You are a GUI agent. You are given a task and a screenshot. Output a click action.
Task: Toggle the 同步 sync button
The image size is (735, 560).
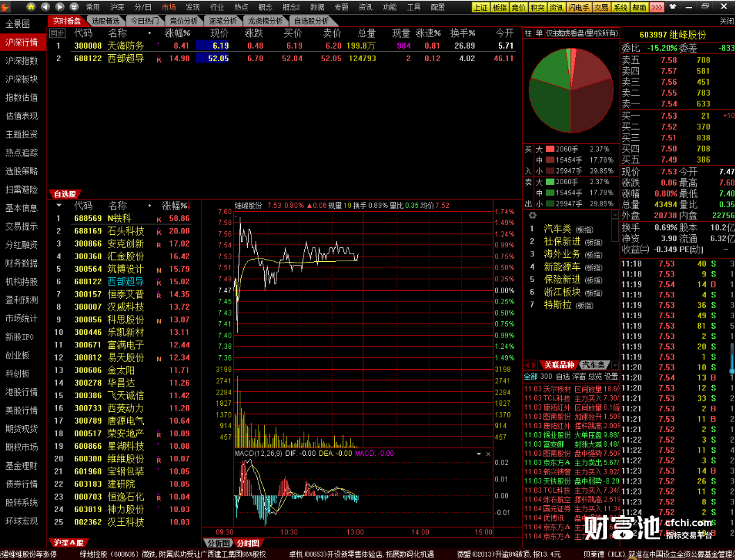pyautogui.click(x=57, y=33)
